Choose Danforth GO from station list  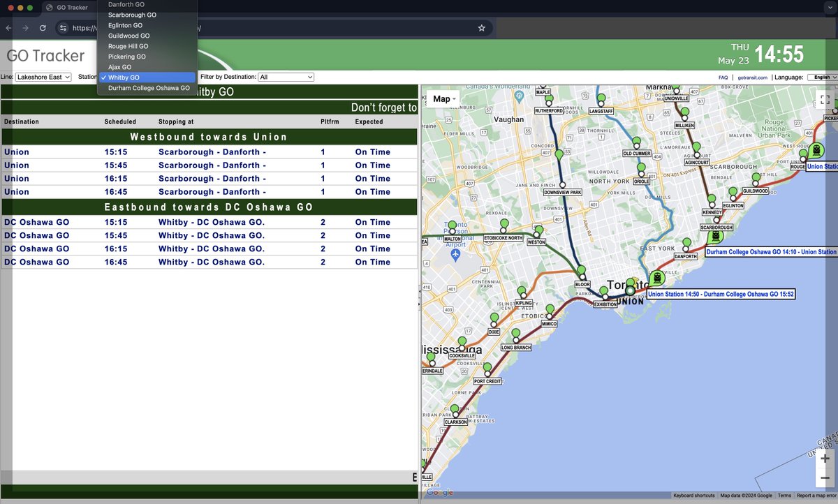coord(126,4)
